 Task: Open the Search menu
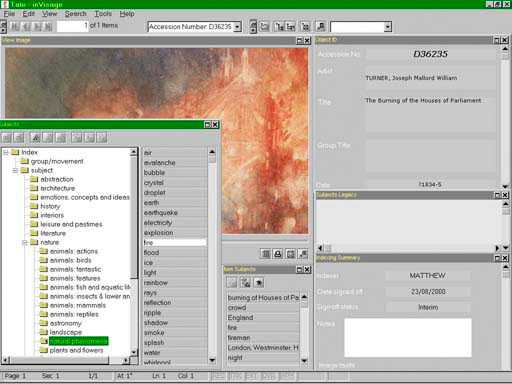[x=75, y=14]
